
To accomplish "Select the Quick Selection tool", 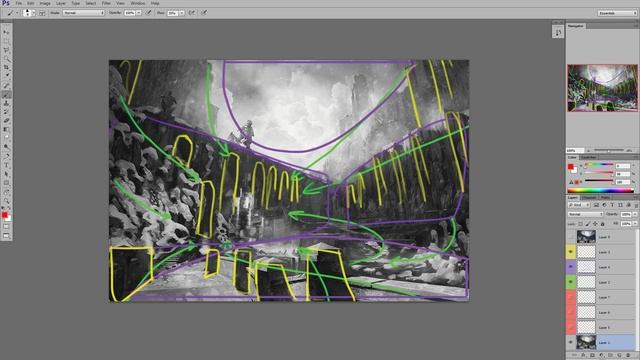I will [6, 59].
